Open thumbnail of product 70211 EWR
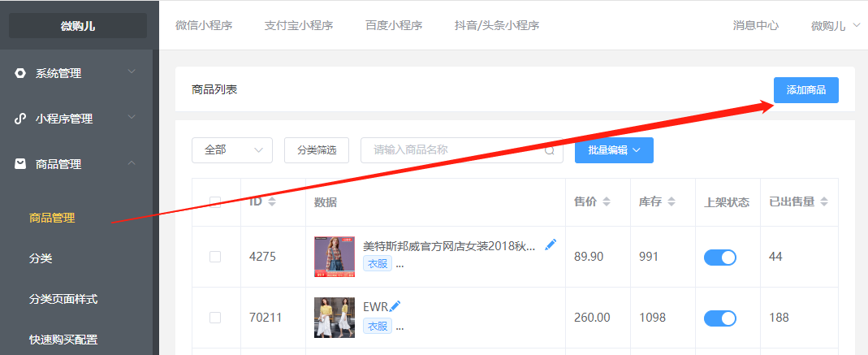Screen dimensions: 868x355 tap(335, 318)
